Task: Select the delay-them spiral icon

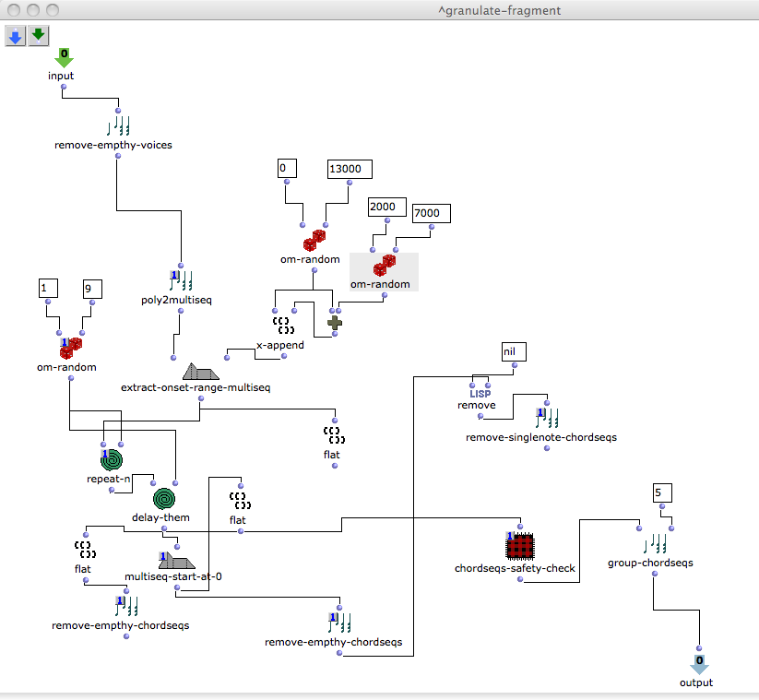Action: point(164,498)
